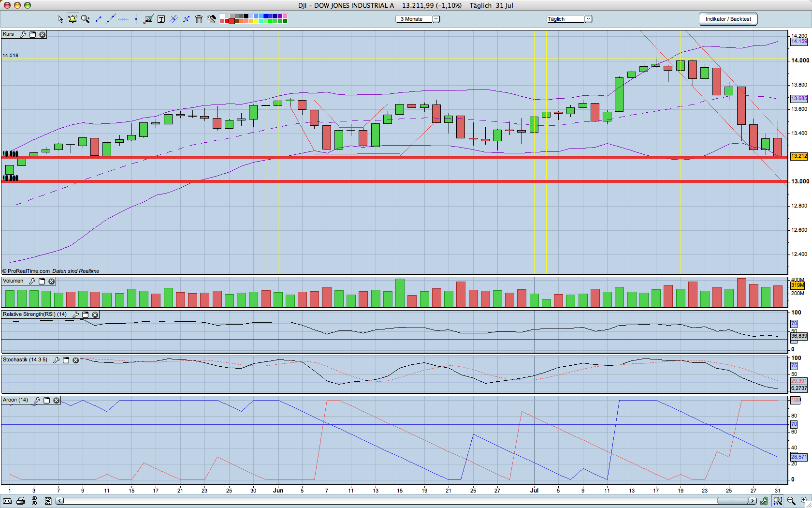Click the chain link icon

[34, 501]
